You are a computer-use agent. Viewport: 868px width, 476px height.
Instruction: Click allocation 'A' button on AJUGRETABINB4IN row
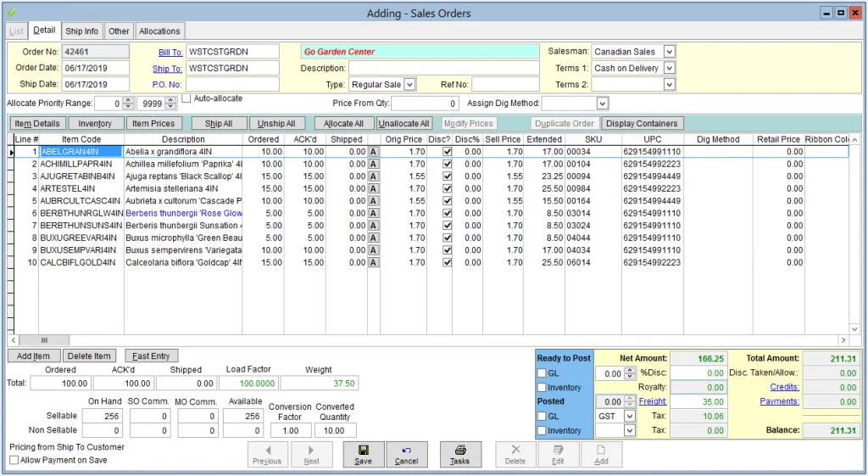click(x=374, y=176)
